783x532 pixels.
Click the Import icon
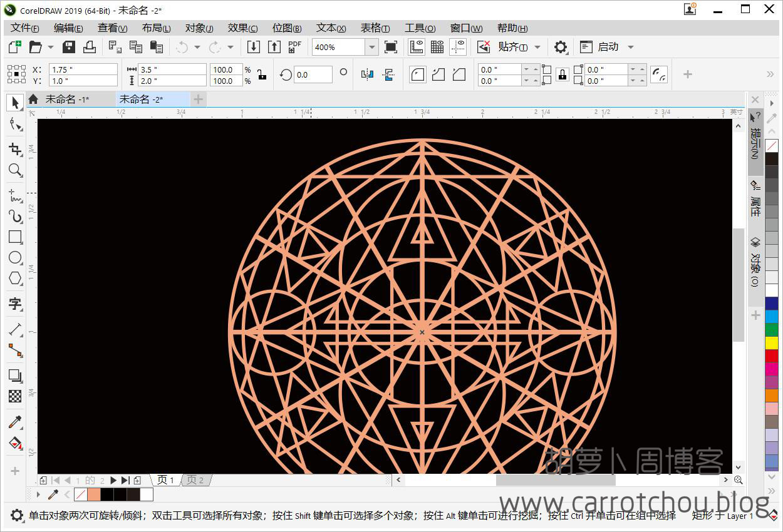pyautogui.click(x=253, y=47)
